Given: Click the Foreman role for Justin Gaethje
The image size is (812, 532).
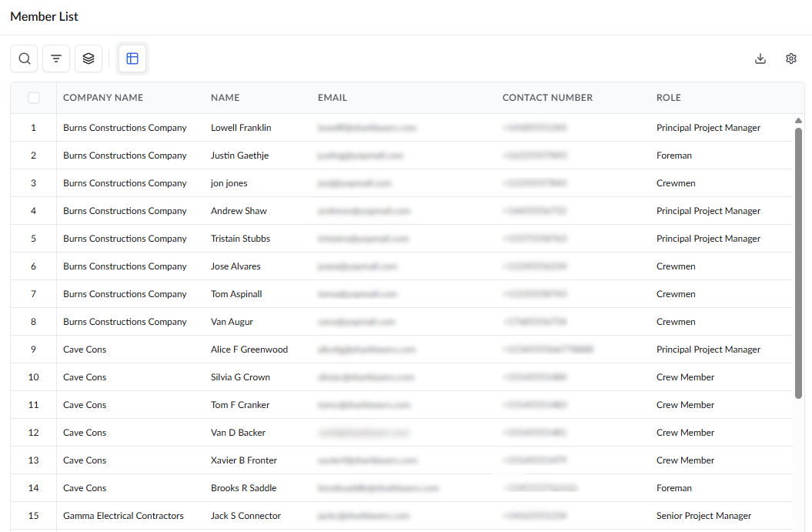Looking at the screenshot, I should [x=673, y=156].
